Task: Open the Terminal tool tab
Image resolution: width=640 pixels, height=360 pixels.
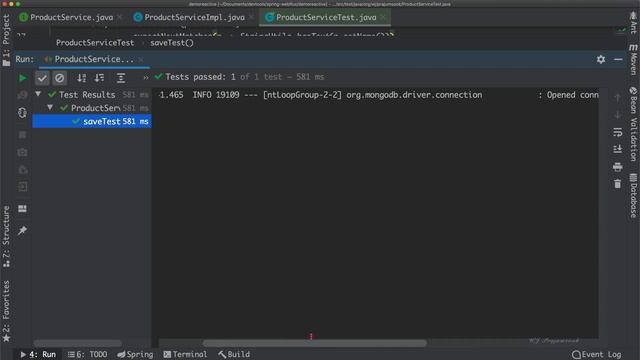Action: pos(185,354)
